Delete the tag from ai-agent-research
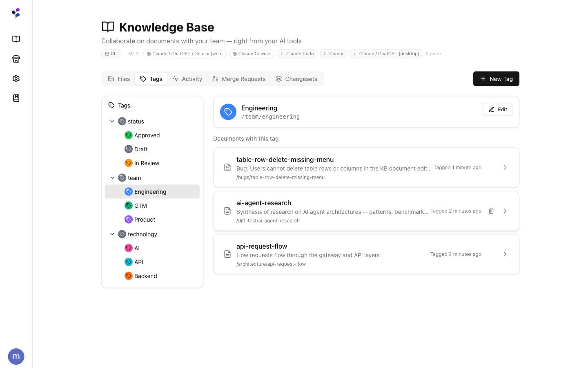Screen dimensions: 588x368 click(491, 211)
